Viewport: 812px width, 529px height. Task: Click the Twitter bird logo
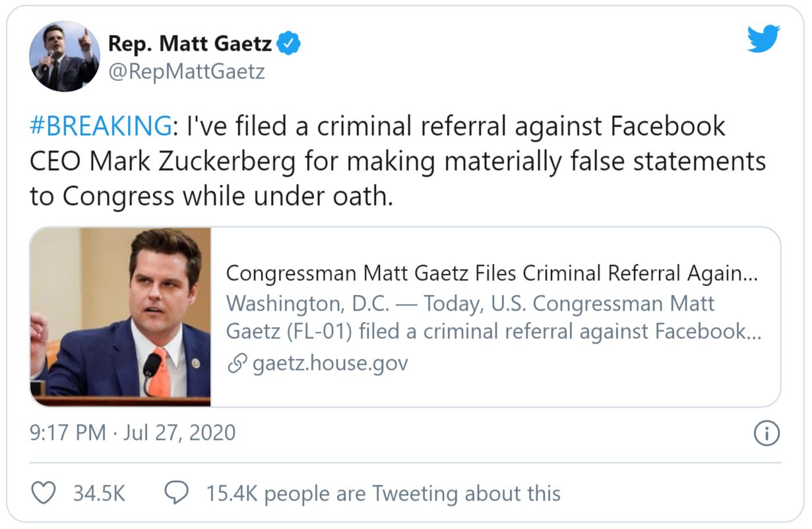point(763,39)
